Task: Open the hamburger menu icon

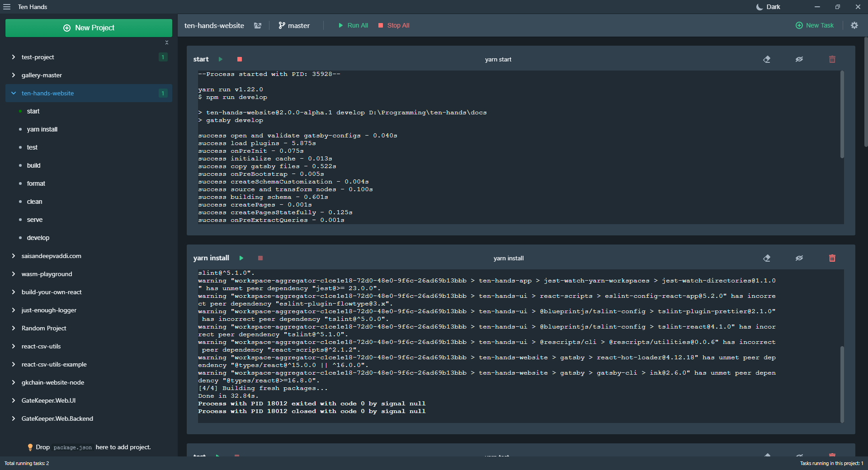Action: point(7,7)
